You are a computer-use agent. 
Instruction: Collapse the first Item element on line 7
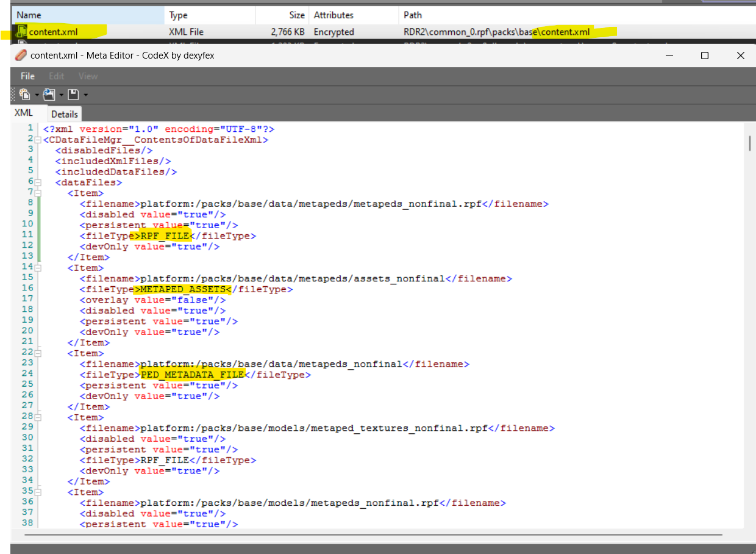(x=38, y=193)
